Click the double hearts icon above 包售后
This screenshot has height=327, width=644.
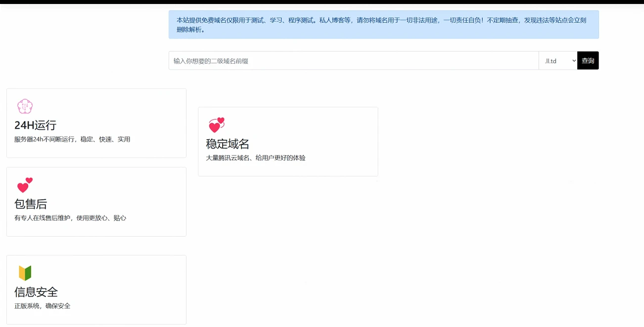(25, 185)
